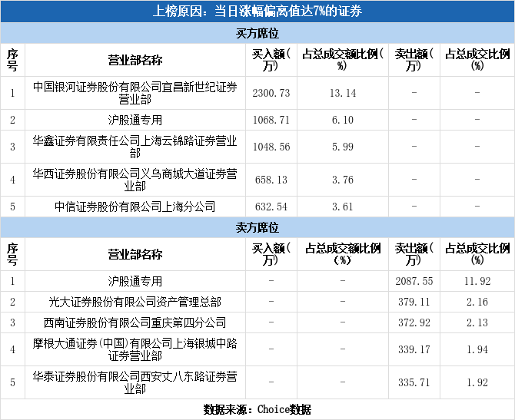Screen dimensions: 515x420
Task: Click 卖出额(万) header in seller table
Action: click(x=414, y=254)
